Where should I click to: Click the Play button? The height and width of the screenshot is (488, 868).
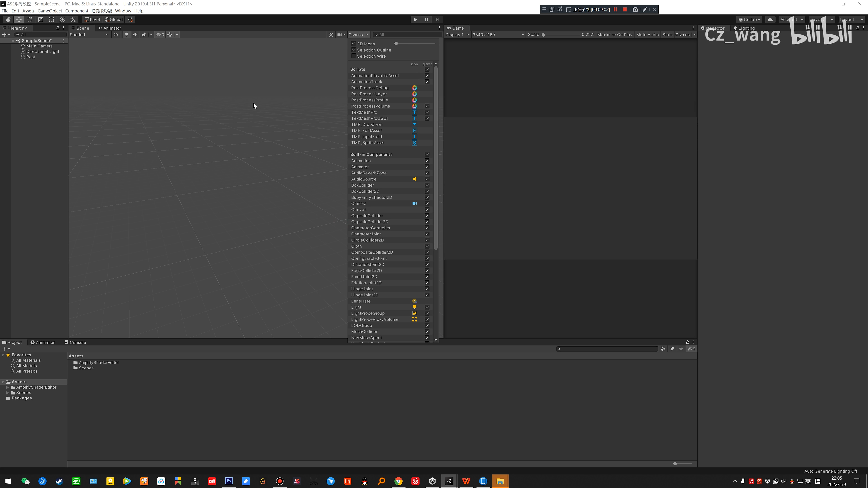[x=415, y=19]
